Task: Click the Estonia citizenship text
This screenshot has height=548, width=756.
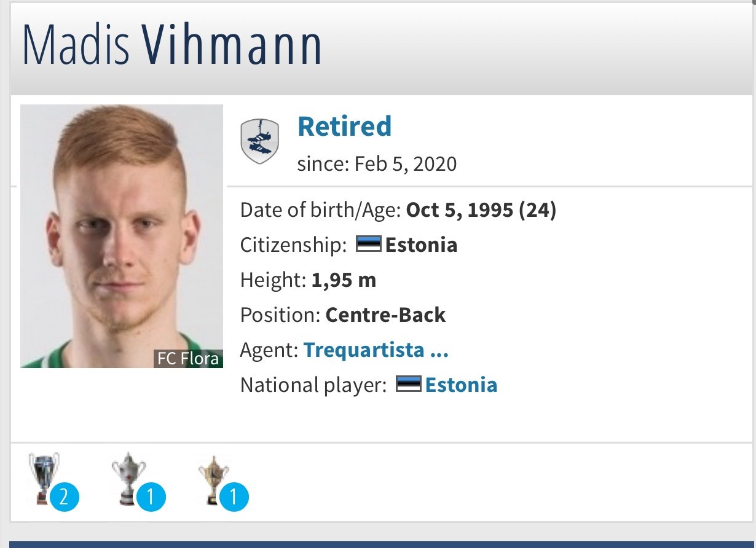Action: point(421,245)
